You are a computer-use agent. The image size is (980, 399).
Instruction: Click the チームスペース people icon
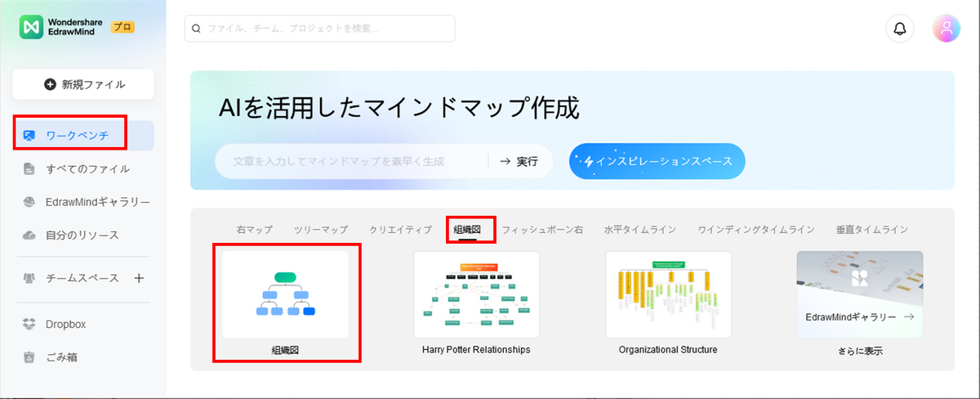[29, 278]
